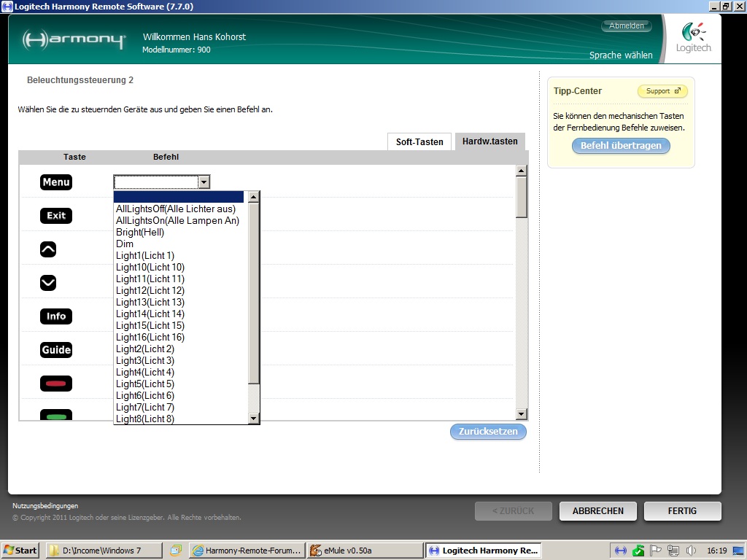This screenshot has height=560, width=747.
Task: Switch to Harmony-Remote-Forum browser taskbar item
Action: click(247, 551)
